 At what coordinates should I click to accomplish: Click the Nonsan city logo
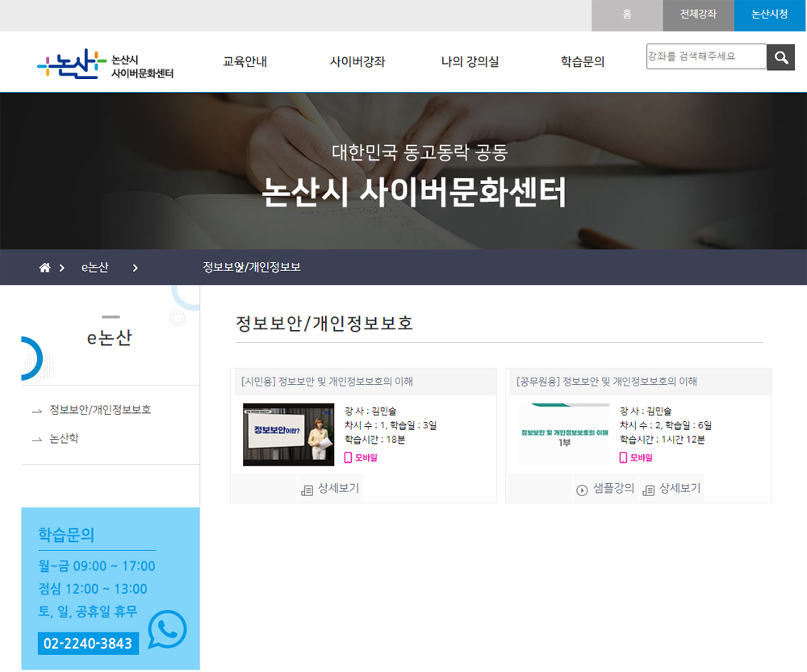[106, 65]
